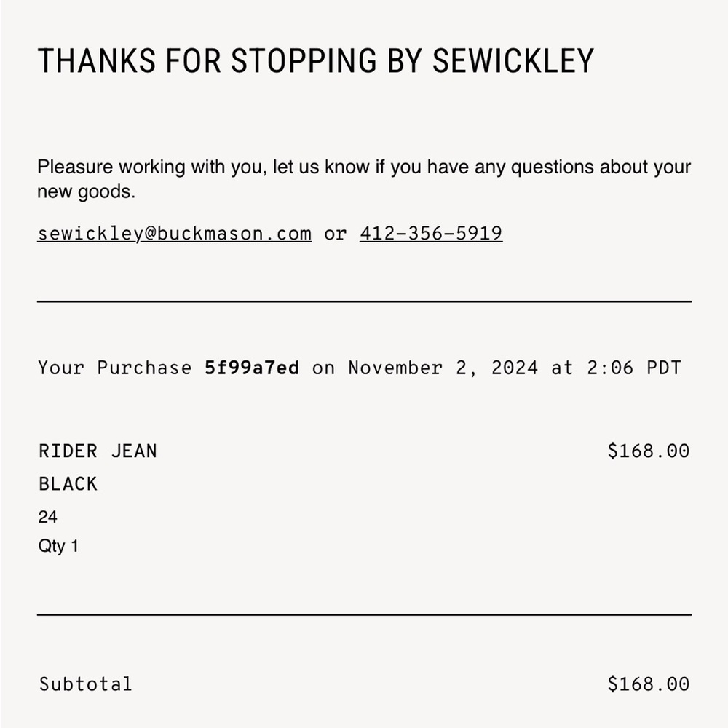This screenshot has height=728, width=728.
Task: Click the Subtotal label
Action: pyautogui.click(x=86, y=684)
